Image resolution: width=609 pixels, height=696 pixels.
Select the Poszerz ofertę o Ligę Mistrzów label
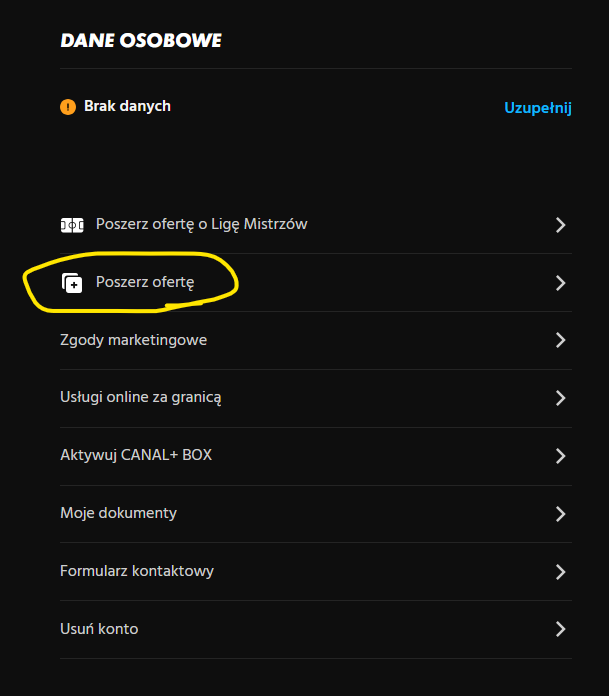pos(201,224)
